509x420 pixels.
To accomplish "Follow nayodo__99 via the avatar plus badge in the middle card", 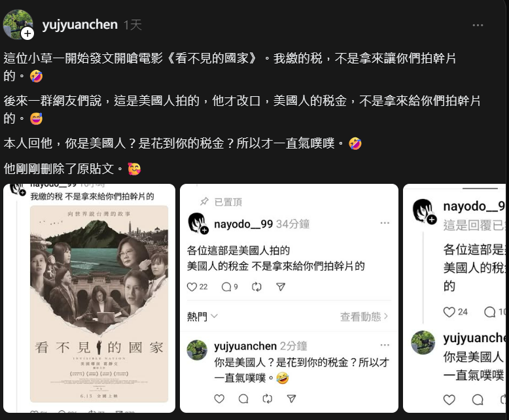I will pyautogui.click(x=204, y=230).
